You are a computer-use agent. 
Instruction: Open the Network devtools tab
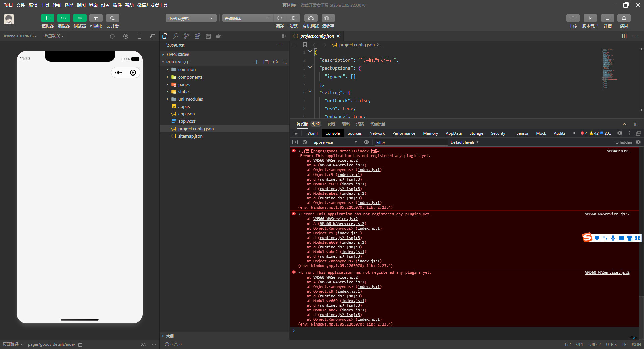pos(377,133)
